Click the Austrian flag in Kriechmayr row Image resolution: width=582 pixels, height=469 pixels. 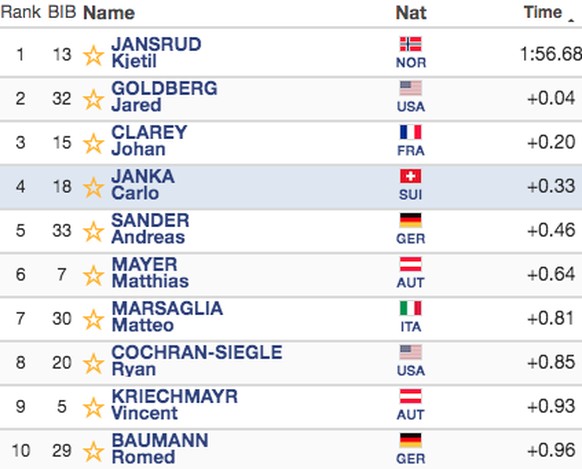411,396
